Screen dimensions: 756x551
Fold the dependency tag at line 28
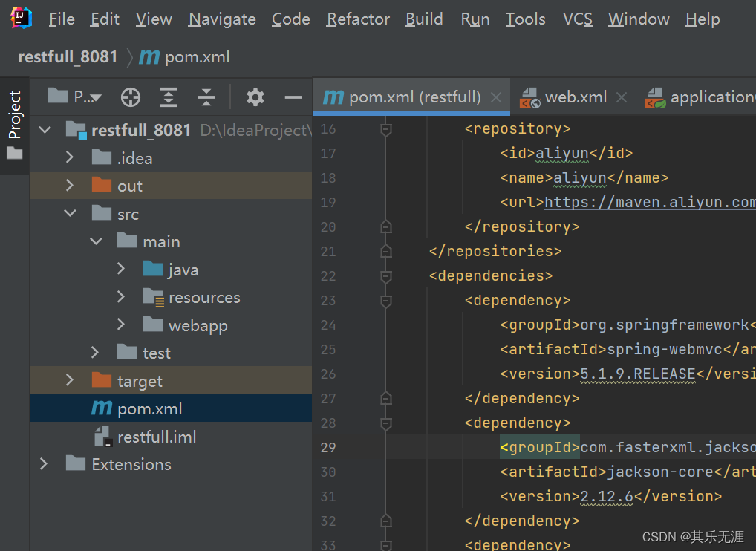coord(385,423)
